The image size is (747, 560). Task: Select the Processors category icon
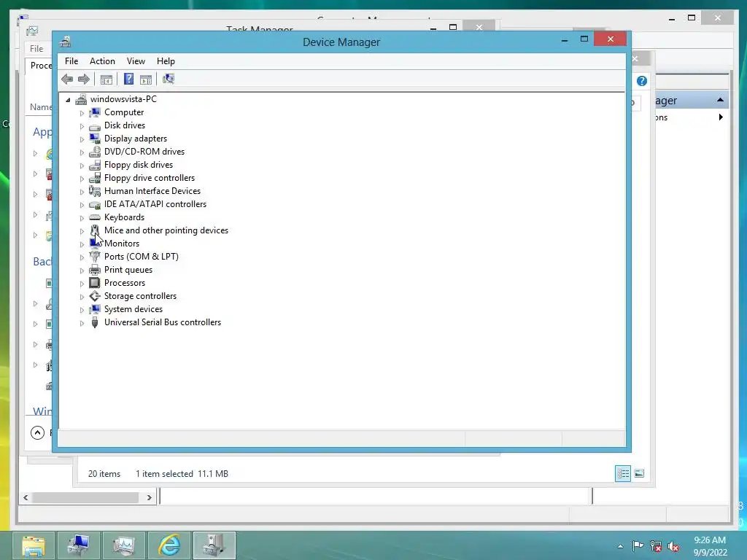[x=95, y=283]
